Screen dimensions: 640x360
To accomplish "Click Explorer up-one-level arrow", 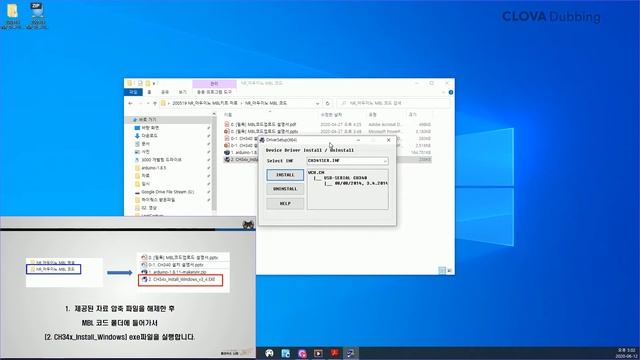I will [x=155, y=104].
